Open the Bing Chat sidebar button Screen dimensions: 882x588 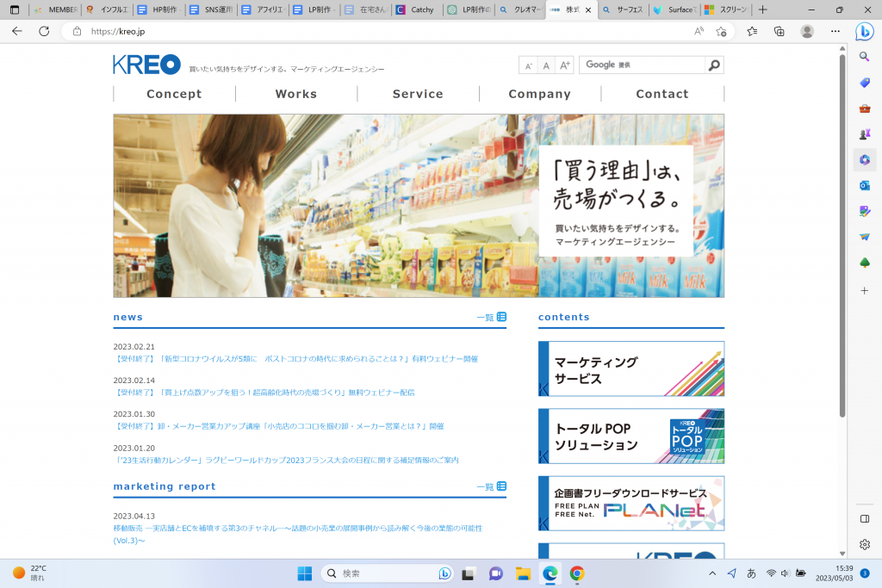point(864,31)
